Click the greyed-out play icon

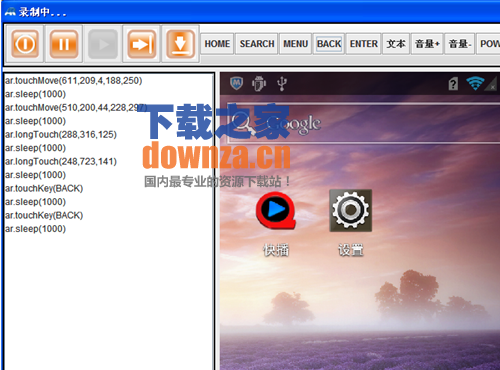pos(103,44)
